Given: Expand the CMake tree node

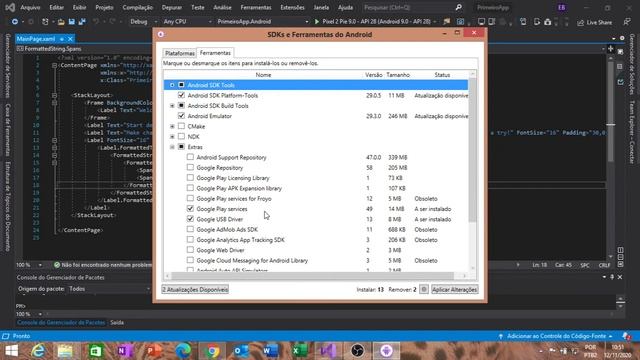Looking at the screenshot, I should point(172,127).
